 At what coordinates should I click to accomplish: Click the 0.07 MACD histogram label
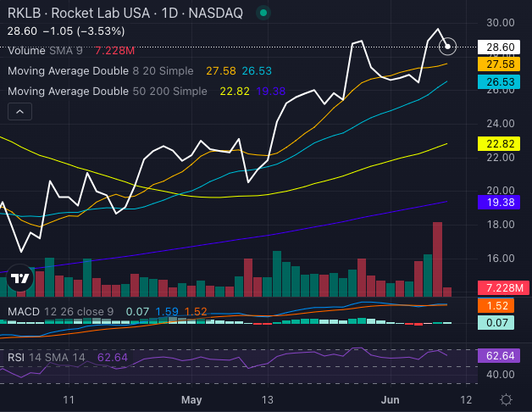pos(496,323)
